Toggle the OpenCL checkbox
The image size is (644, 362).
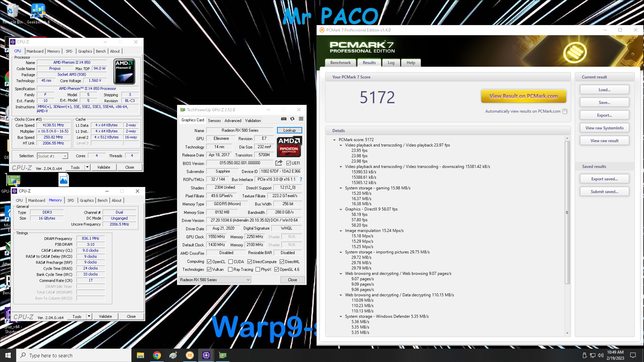[209, 262]
